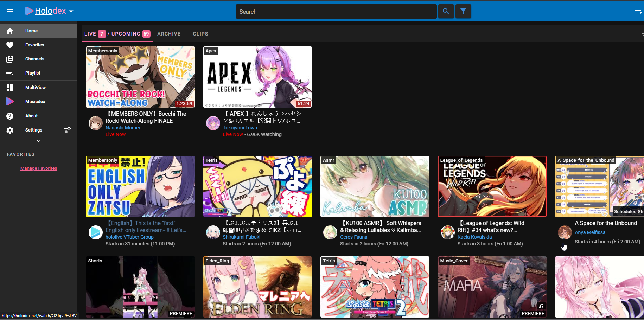Expand the sidebar chevron below Settings
The width and height of the screenshot is (644, 320).
(39, 141)
